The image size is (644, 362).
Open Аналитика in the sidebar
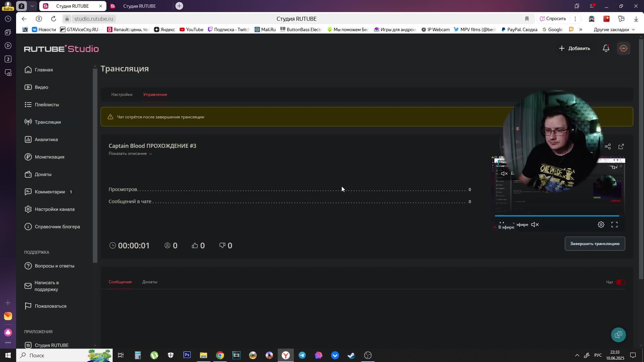pos(46,139)
